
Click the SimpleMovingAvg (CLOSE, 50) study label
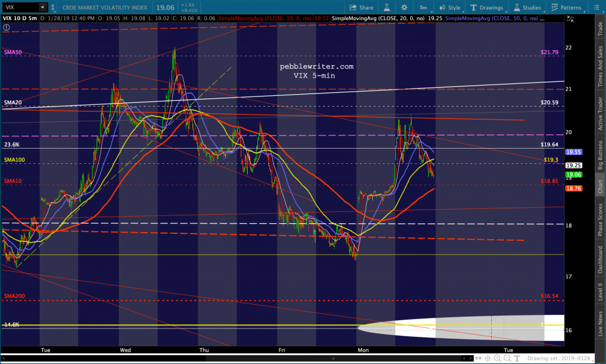pyautogui.click(x=492, y=18)
